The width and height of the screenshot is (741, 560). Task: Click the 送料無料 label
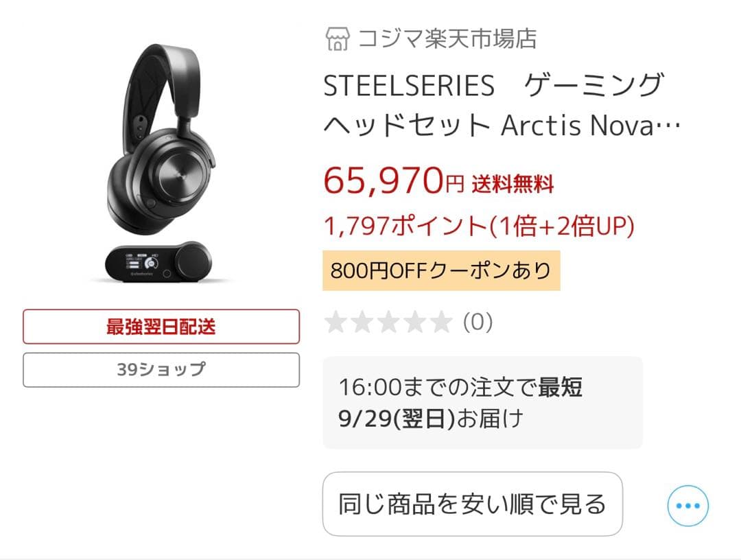point(513,183)
